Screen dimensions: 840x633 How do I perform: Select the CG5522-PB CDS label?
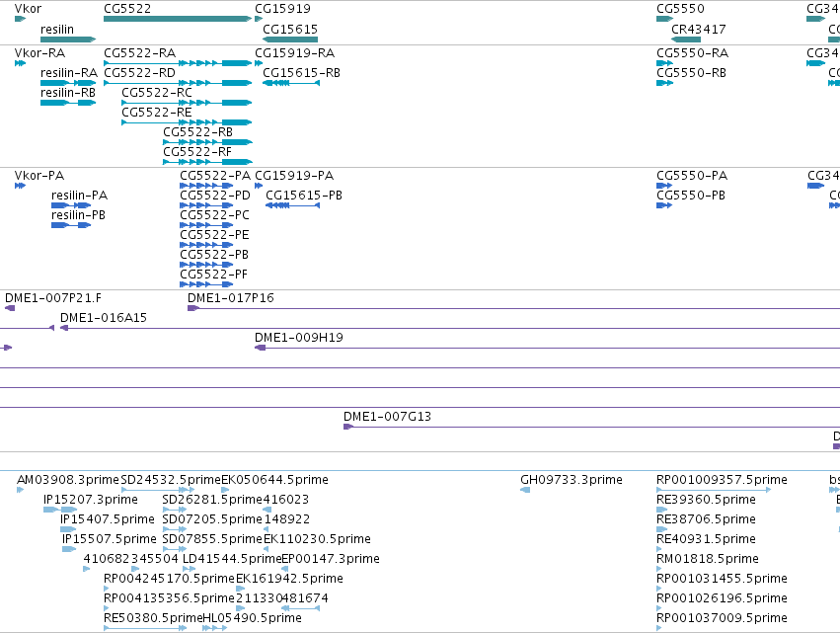[214, 255]
